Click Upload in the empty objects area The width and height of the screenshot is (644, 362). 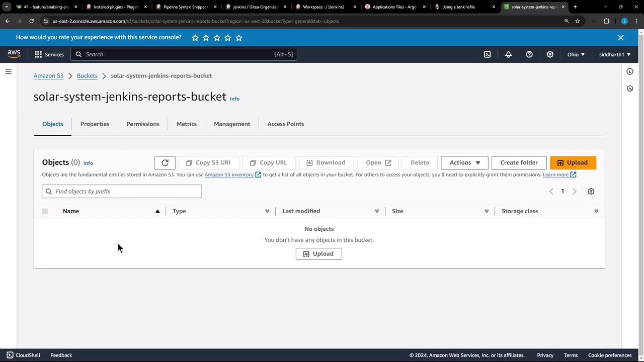[319, 254]
